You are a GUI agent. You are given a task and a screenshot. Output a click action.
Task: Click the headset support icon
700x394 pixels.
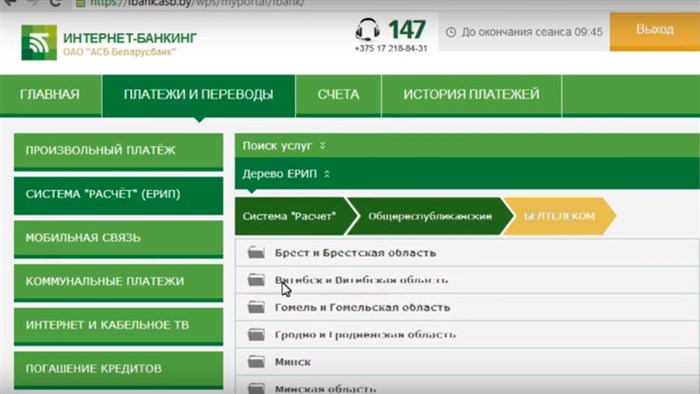(368, 29)
